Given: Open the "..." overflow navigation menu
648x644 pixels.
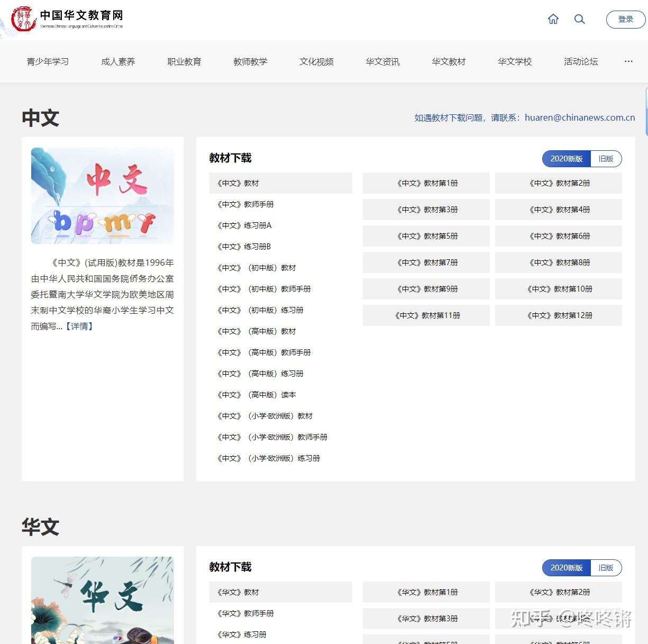Looking at the screenshot, I should (628, 61).
